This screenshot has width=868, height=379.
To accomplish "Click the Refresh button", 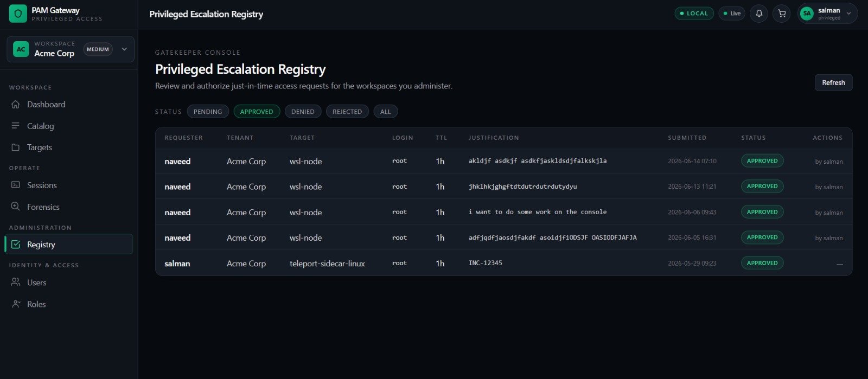I will coord(833,83).
